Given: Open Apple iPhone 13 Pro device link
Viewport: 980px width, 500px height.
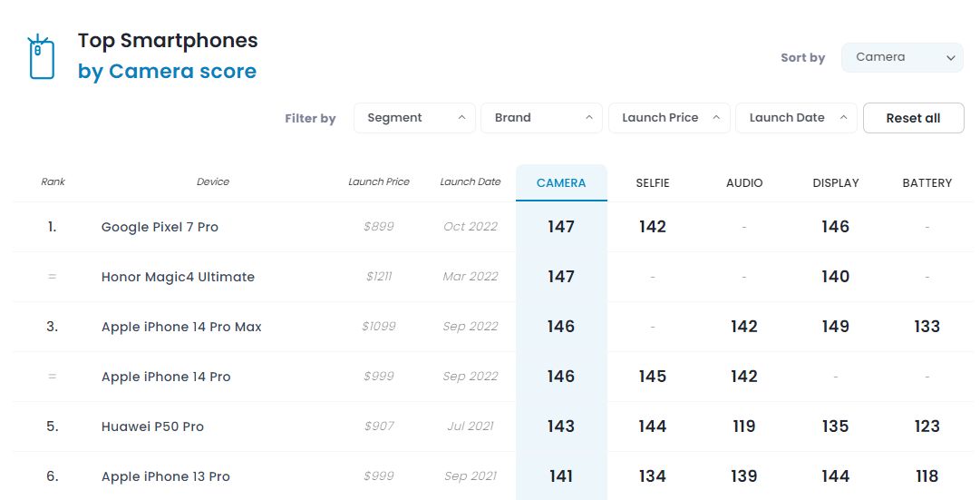Looking at the screenshot, I should 166,476.
